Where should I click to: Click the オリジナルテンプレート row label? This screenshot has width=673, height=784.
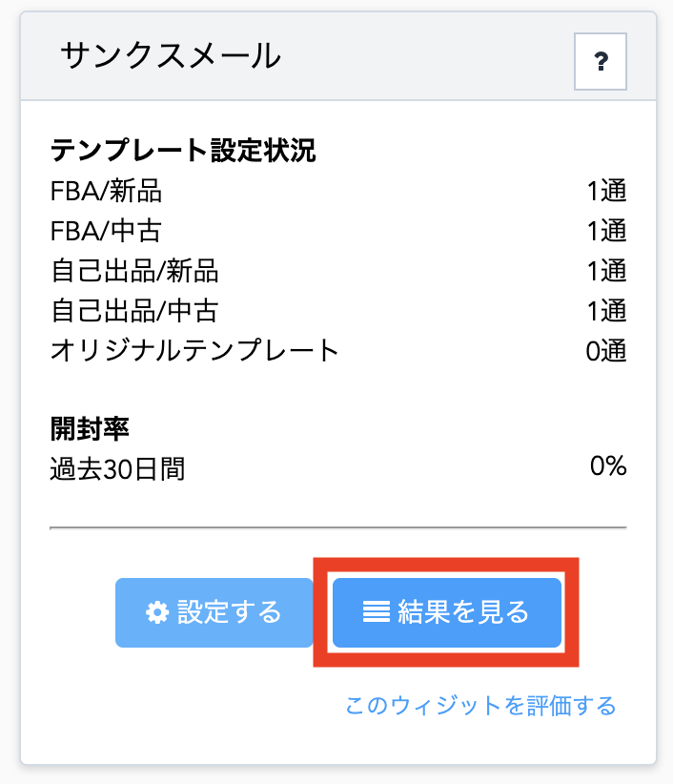coord(194,350)
